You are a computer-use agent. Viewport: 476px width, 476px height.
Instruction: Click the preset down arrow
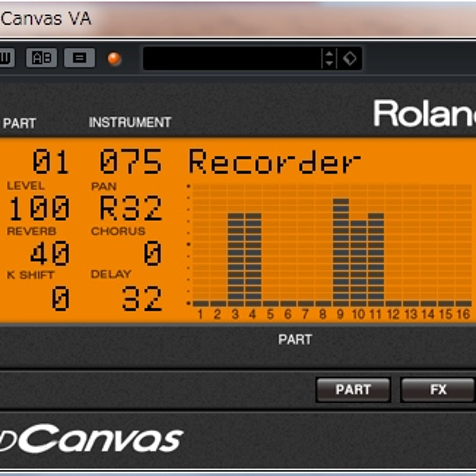(x=329, y=62)
